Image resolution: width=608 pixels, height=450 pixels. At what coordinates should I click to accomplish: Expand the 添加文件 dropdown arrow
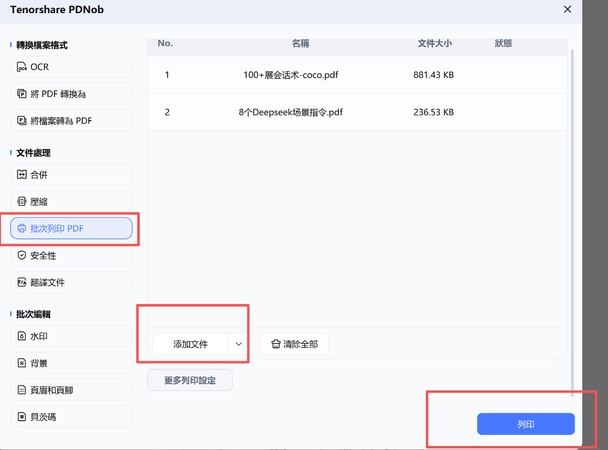pyautogui.click(x=238, y=344)
